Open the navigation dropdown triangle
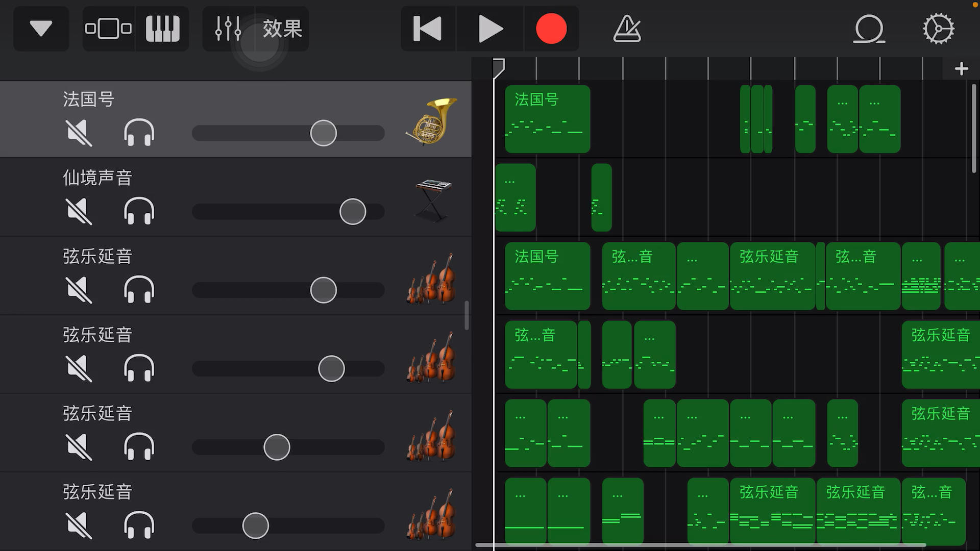The height and width of the screenshot is (551, 980). [41, 29]
